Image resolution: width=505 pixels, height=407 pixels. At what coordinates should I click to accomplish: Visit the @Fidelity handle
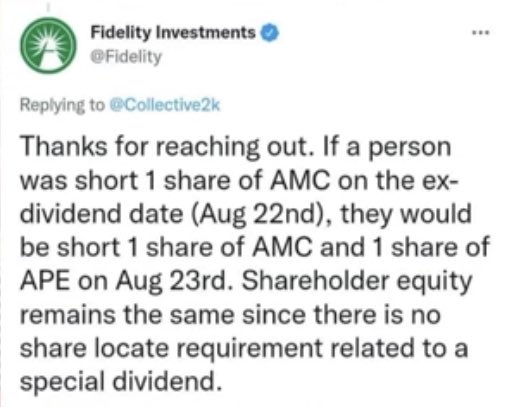coord(126,57)
